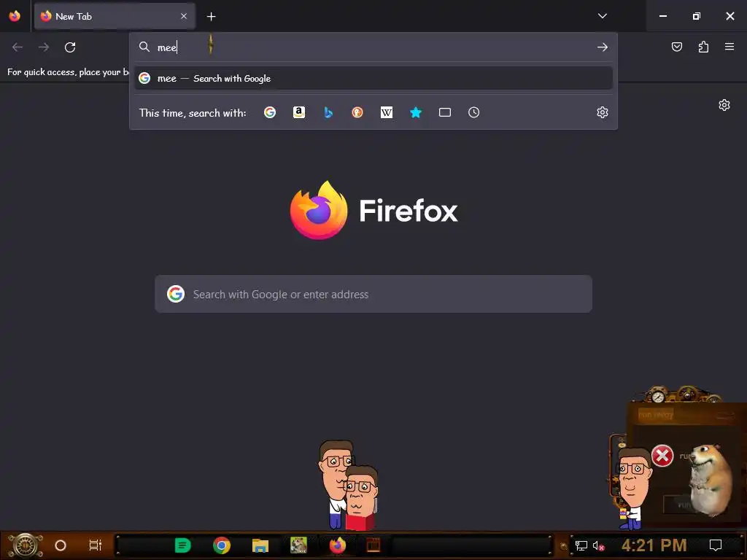Open the Firefox application hamburger menu
Screen dimensions: 747x560
click(x=729, y=47)
